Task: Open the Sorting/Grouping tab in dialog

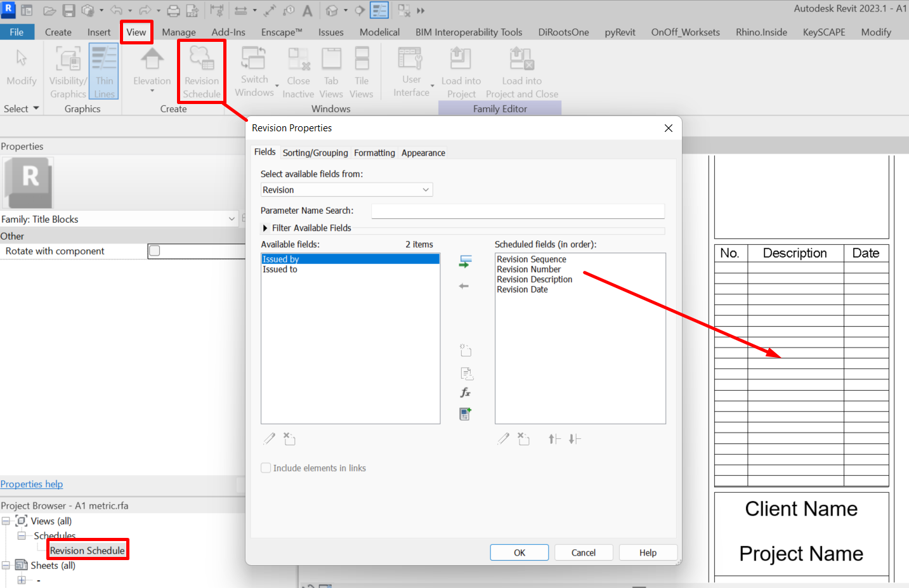Action: 315,153
